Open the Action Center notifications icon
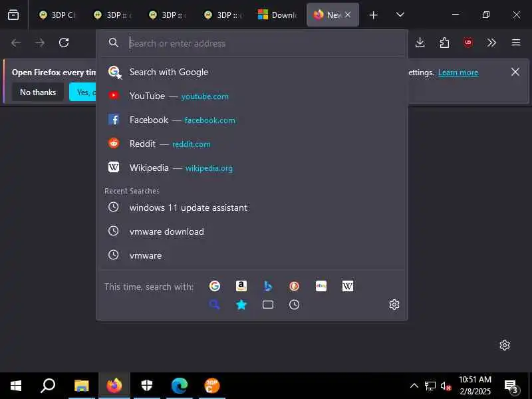Viewport: 532px width, 399px height. (511, 386)
